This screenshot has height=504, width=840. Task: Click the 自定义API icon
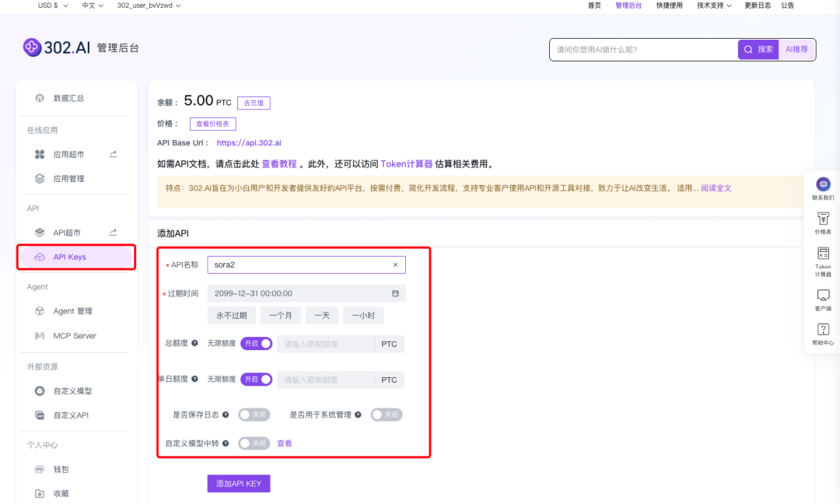click(x=40, y=415)
